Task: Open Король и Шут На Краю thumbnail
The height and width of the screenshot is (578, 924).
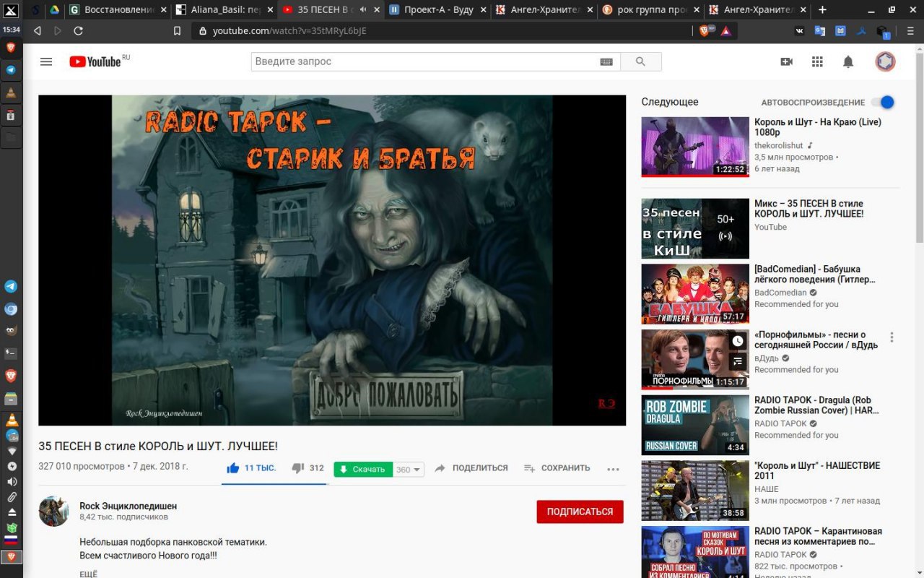Action: pos(695,147)
